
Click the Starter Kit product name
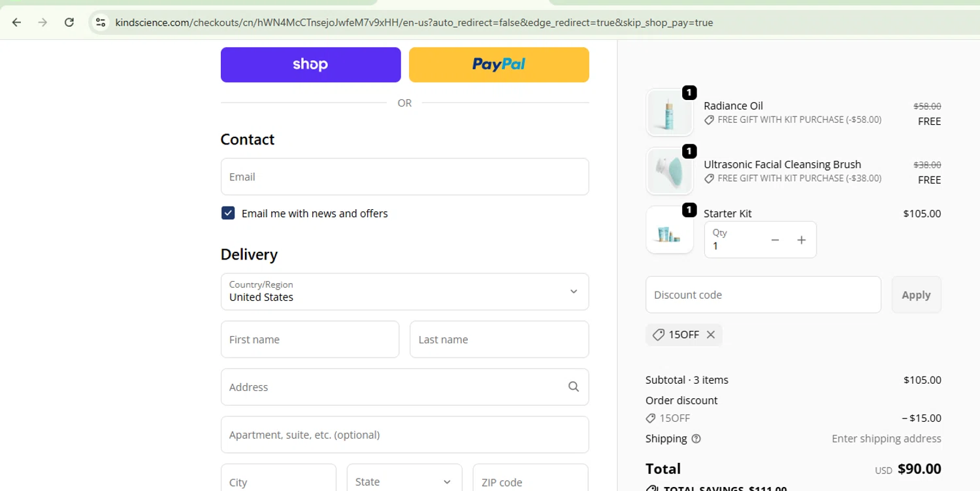728,214
